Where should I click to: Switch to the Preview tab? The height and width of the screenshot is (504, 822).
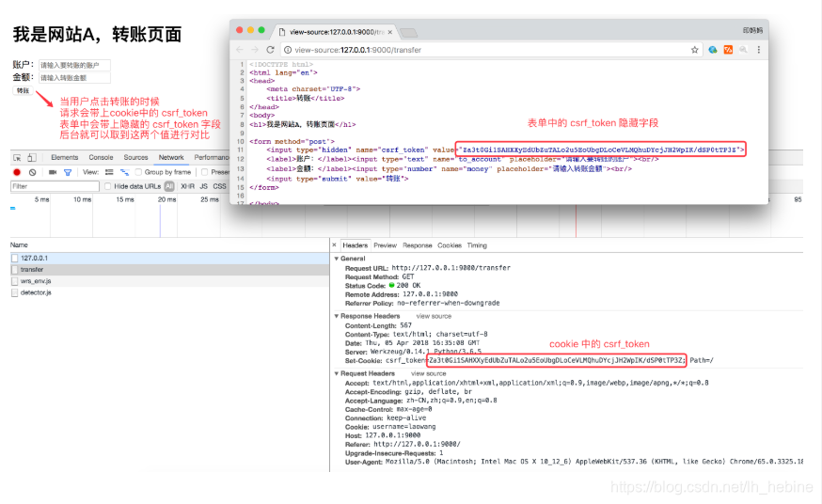click(x=386, y=245)
